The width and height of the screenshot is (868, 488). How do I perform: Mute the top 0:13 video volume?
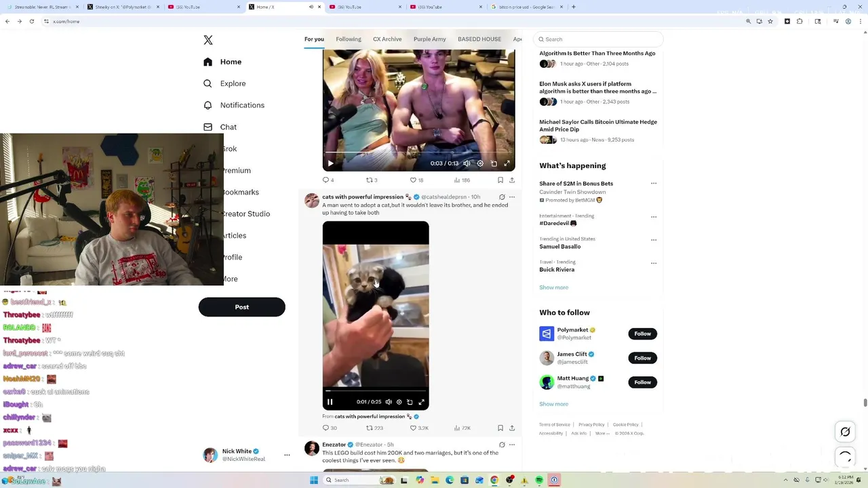(467, 163)
